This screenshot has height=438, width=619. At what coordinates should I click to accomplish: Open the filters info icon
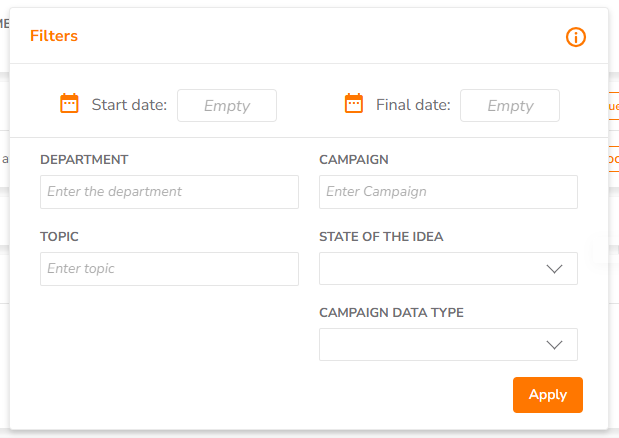coord(576,37)
